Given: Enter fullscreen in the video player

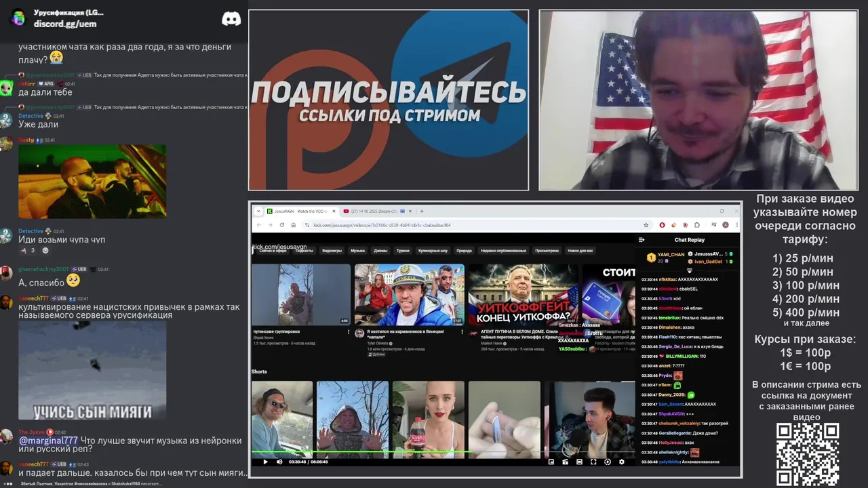Looking at the screenshot, I should pyautogui.click(x=593, y=462).
